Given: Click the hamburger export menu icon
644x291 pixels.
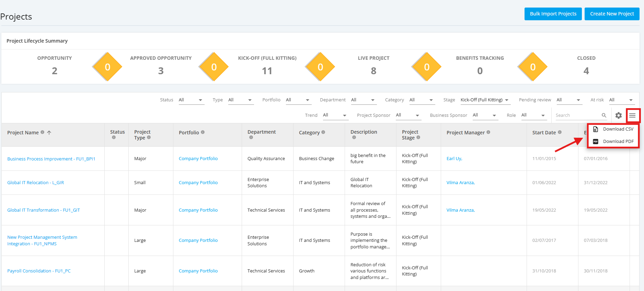Looking at the screenshot, I should pos(632,115).
